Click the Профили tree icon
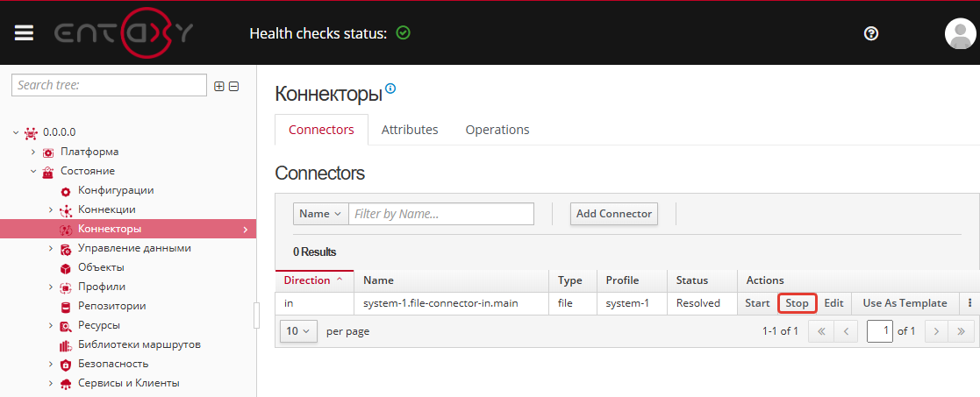Viewport: 980px width, 397px height. (66, 287)
